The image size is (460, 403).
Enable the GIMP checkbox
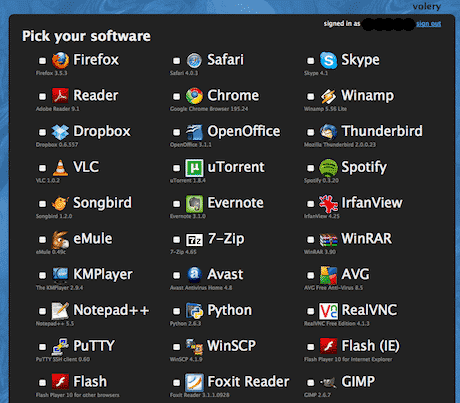click(310, 383)
